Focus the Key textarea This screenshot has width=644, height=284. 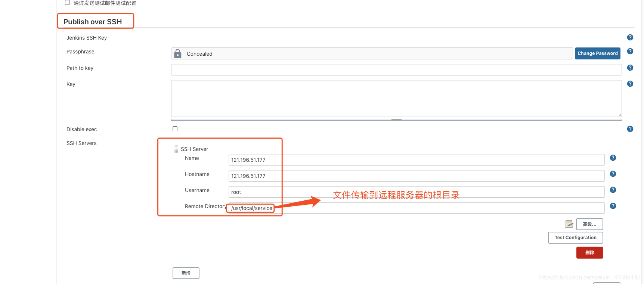click(396, 98)
